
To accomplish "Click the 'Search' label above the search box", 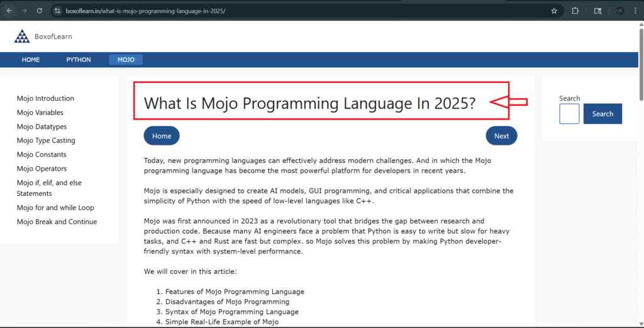I will pyautogui.click(x=570, y=98).
